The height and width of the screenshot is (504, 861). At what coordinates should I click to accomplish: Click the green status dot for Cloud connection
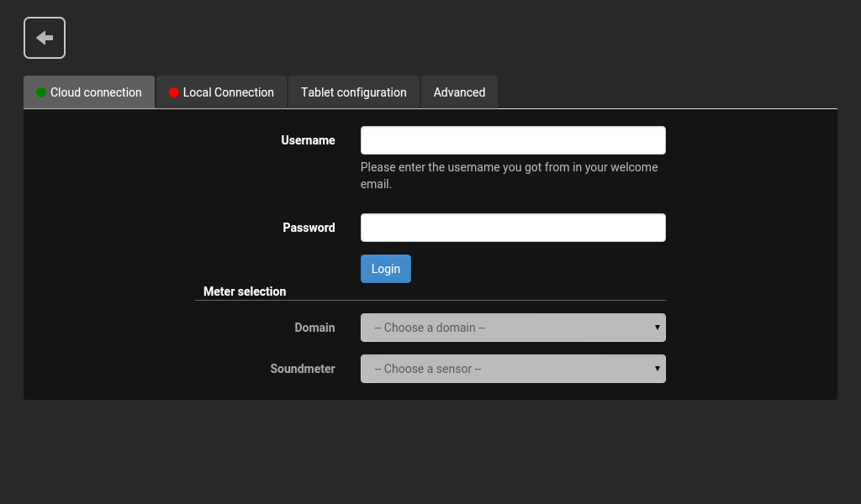pos(41,92)
